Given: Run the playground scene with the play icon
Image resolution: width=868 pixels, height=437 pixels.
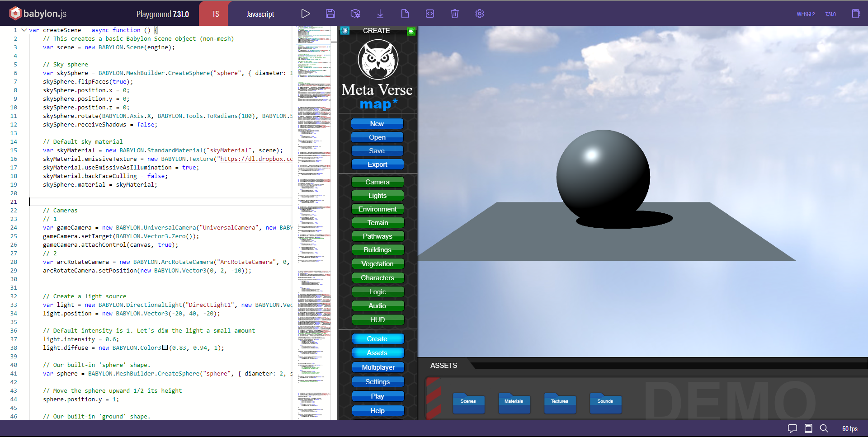Looking at the screenshot, I should pos(306,14).
